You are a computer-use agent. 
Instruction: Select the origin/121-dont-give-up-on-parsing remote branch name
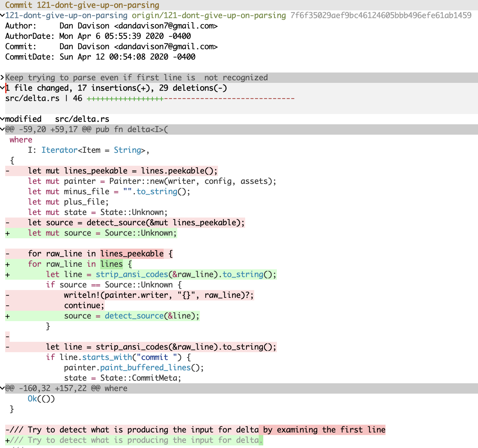(209, 15)
